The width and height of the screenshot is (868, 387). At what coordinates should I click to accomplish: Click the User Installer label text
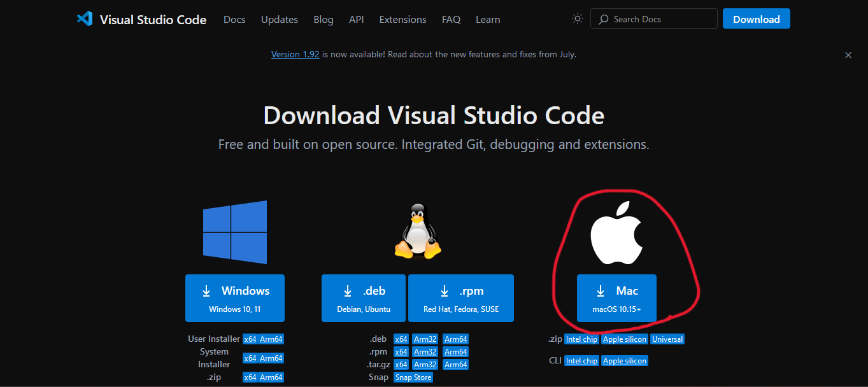(x=214, y=339)
